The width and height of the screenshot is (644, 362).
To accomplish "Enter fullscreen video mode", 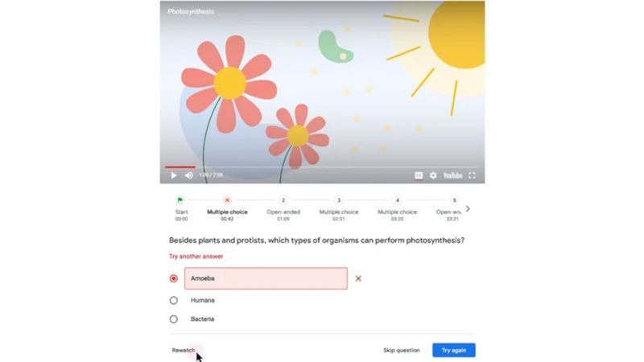I will [x=473, y=175].
